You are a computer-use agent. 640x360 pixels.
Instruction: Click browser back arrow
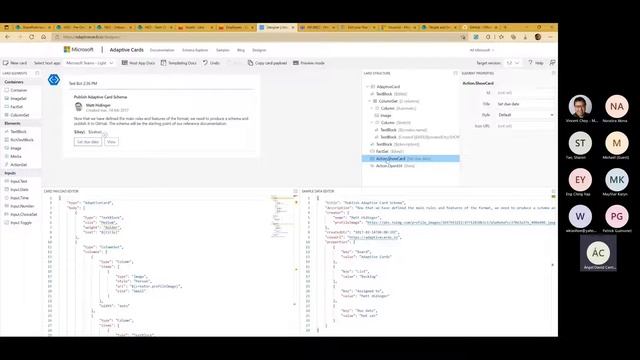tap(7, 37)
